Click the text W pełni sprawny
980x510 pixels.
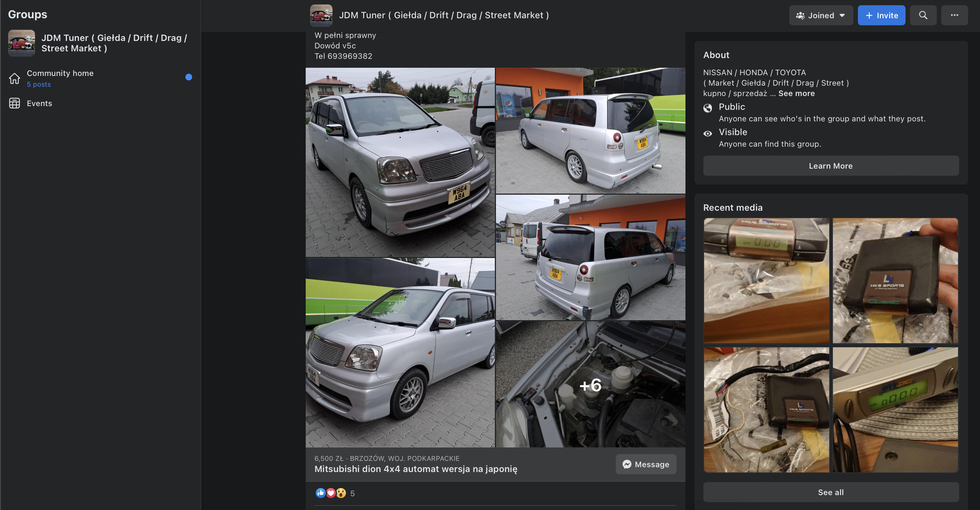pyautogui.click(x=345, y=35)
